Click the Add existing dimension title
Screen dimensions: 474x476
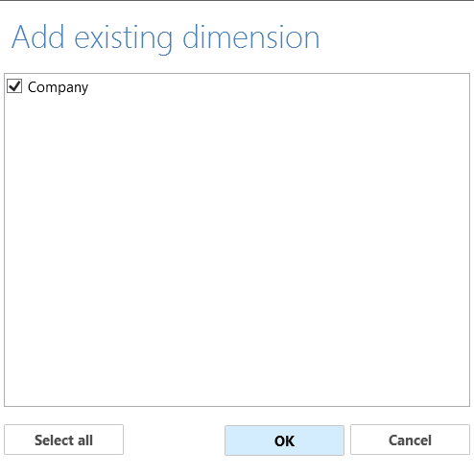point(166,38)
